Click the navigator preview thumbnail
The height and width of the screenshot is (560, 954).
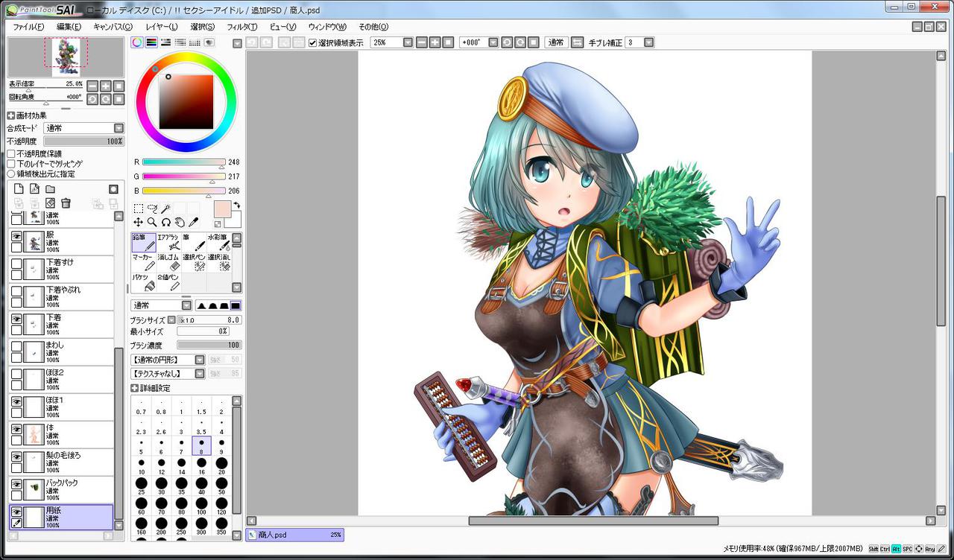(66, 57)
